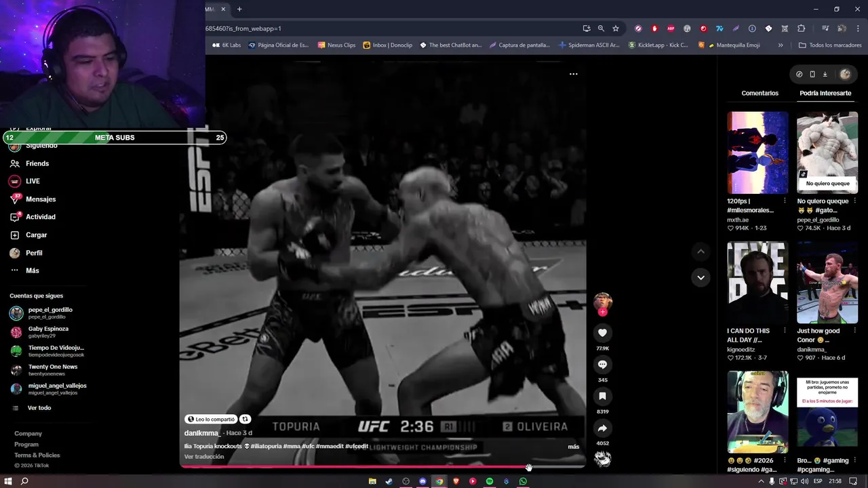868x488 pixels.
Task: Open the media control playlist icon
Action: click(x=825, y=28)
